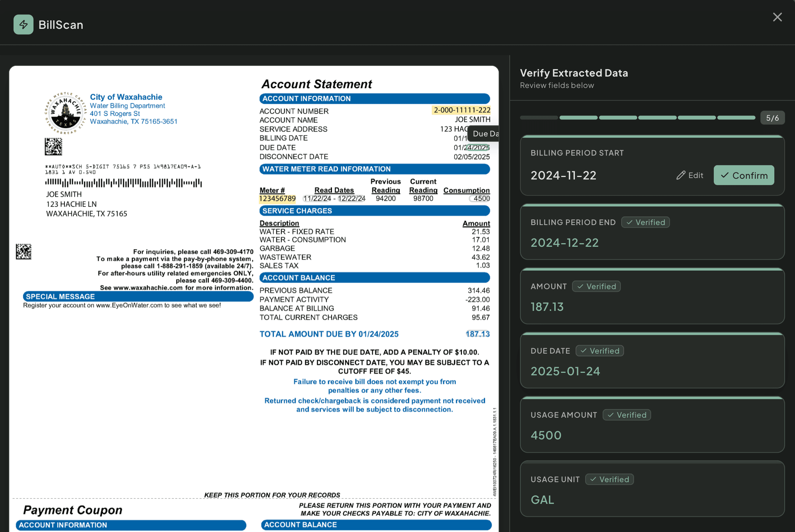Click the highlighted total amount 187.13 on the bill

coord(478,334)
